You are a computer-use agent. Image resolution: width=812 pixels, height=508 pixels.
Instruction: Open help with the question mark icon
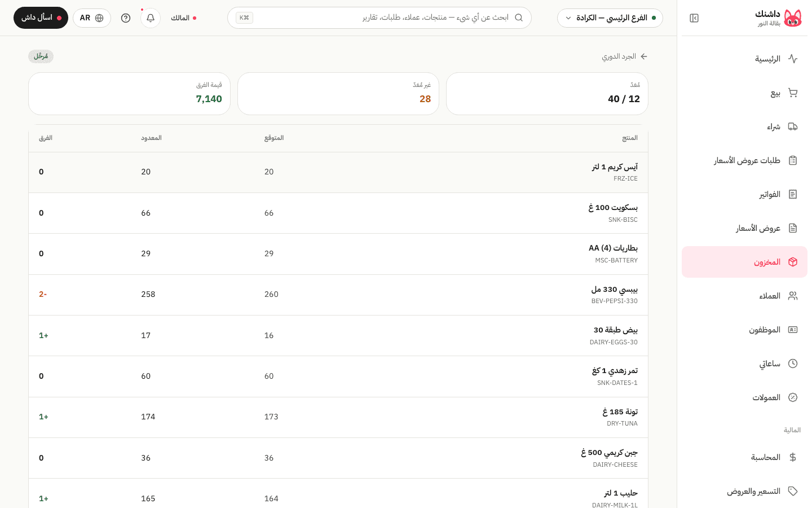(126, 18)
